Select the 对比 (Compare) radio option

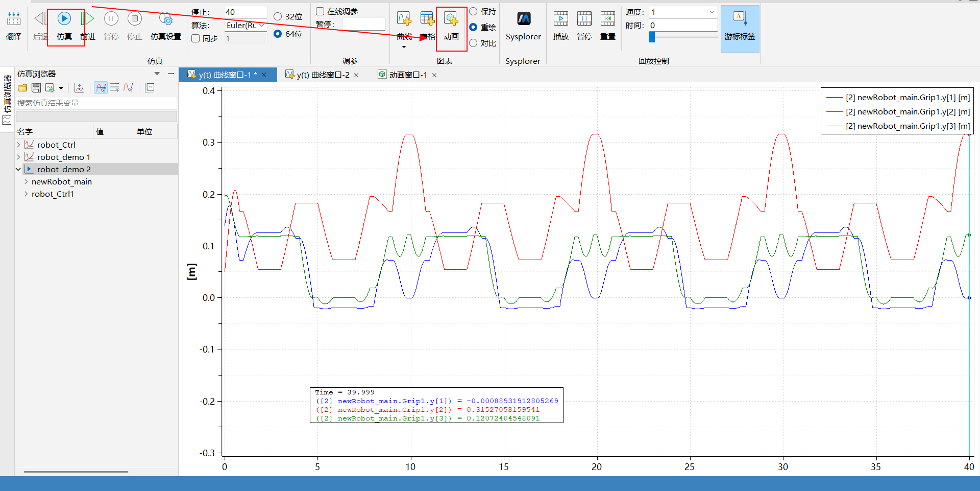(473, 43)
